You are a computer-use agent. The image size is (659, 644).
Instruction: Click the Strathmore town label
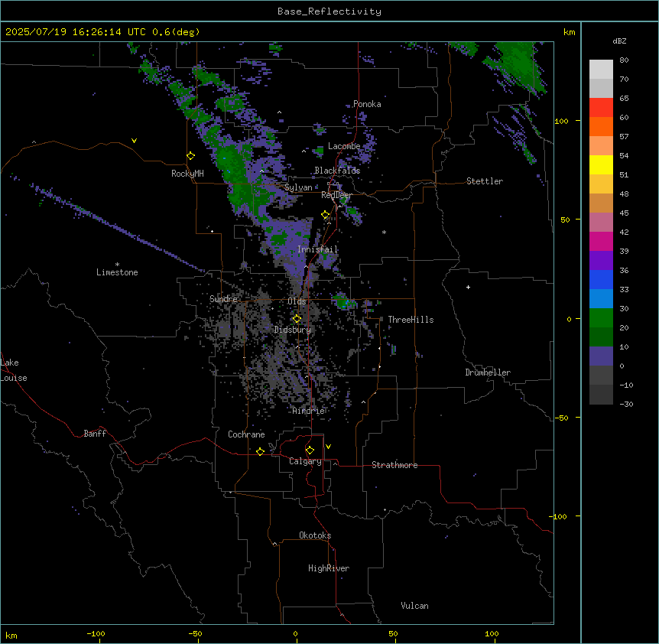pos(394,465)
